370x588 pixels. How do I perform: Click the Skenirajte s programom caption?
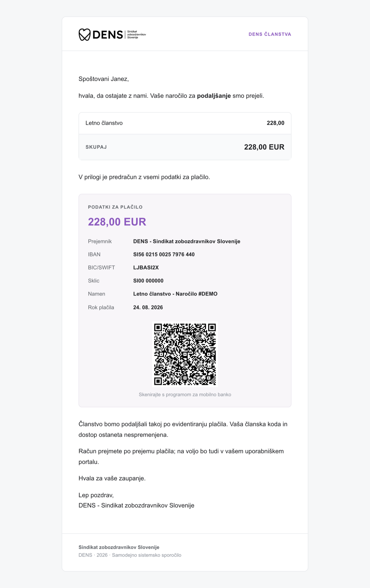[x=185, y=394]
